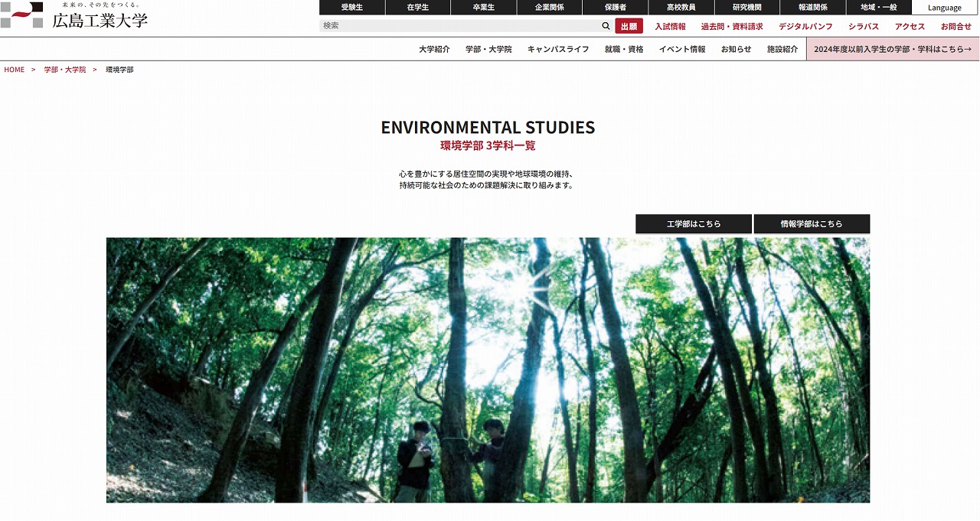This screenshot has width=980, height=521.
Task: Select the 受験生 top tab
Action: click(351, 8)
